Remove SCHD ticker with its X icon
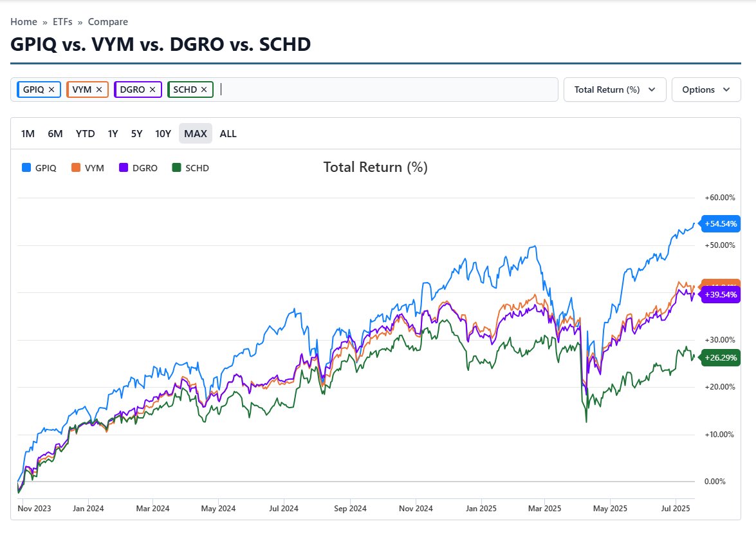The width and height of the screenshot is (756, 537). (x=204, y=89)
